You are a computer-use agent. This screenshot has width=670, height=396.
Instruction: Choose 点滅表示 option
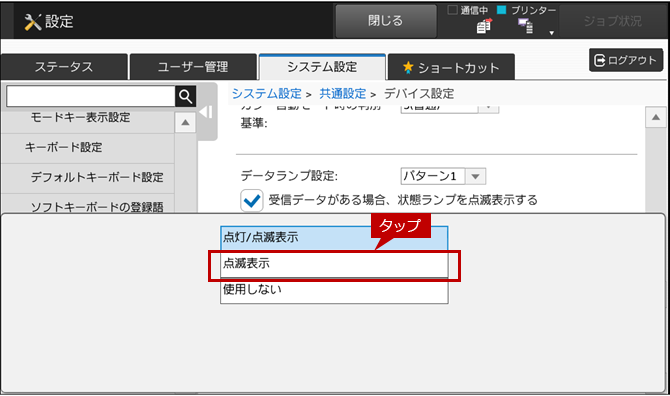[x=334, y=264]
